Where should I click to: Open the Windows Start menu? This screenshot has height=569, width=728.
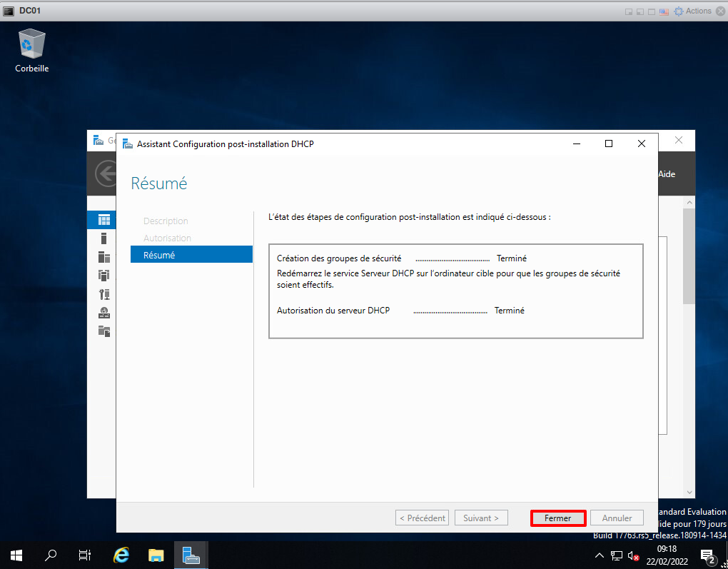click(16, 555)
